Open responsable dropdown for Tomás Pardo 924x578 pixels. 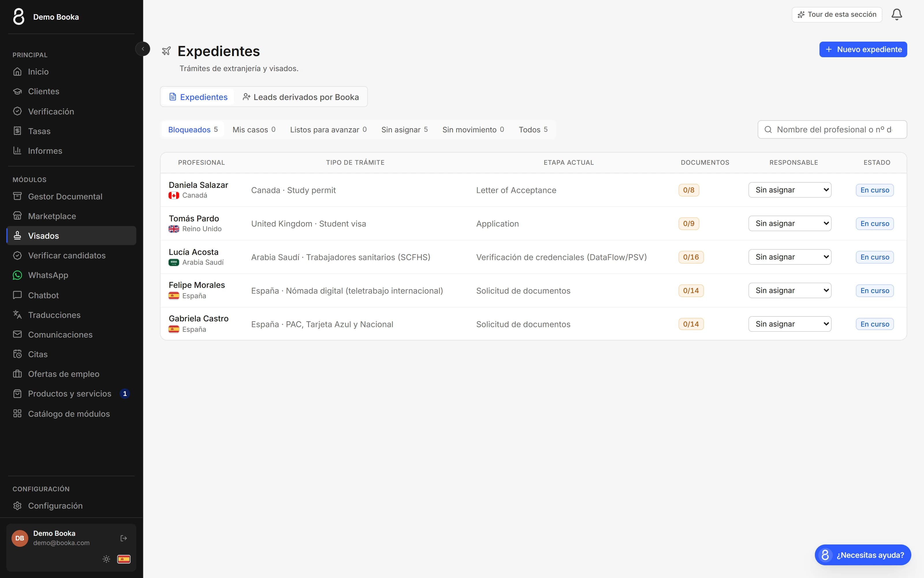(x=790, y=223)
